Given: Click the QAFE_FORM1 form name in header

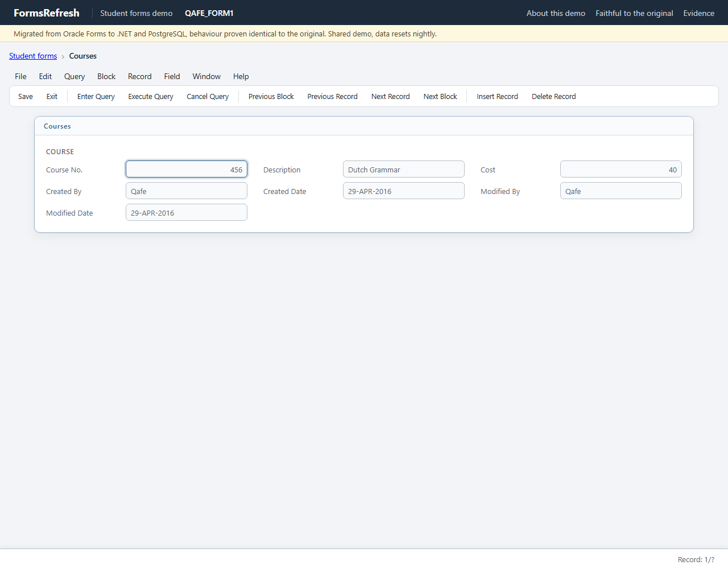Looking at the screenshot, I should [209, 13].
